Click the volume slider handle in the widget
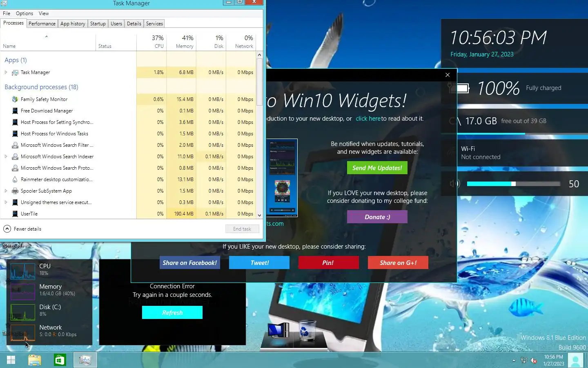The width and height of the screenshot is (588, 368). (x=513, y=184)
